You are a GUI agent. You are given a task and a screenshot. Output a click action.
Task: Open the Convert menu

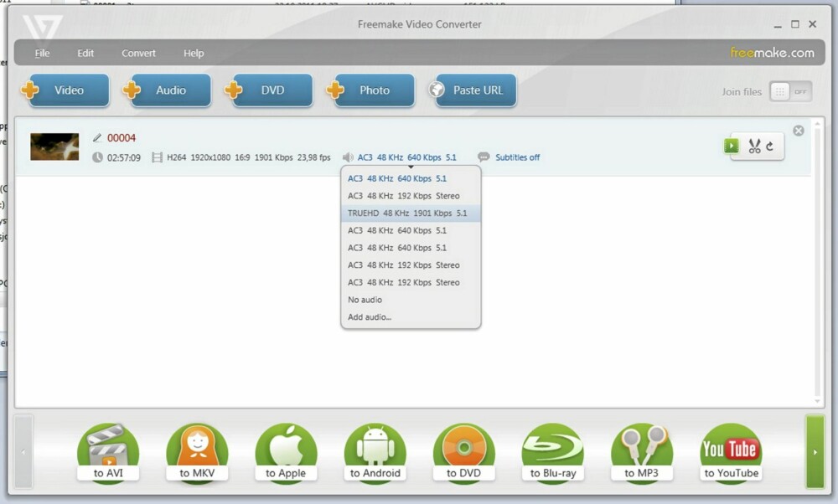pos(138,54)
